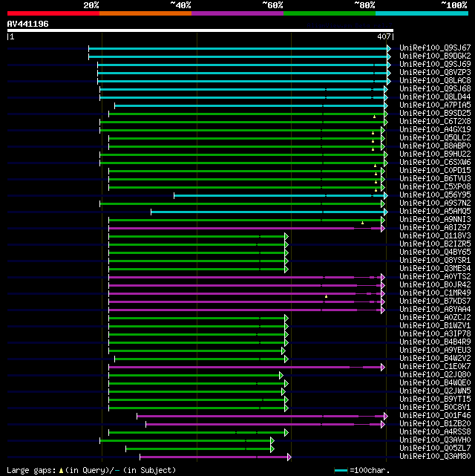
Task: Click the arrowhead ending the A5AMQ5 alignment
Action: coord(386,212)
